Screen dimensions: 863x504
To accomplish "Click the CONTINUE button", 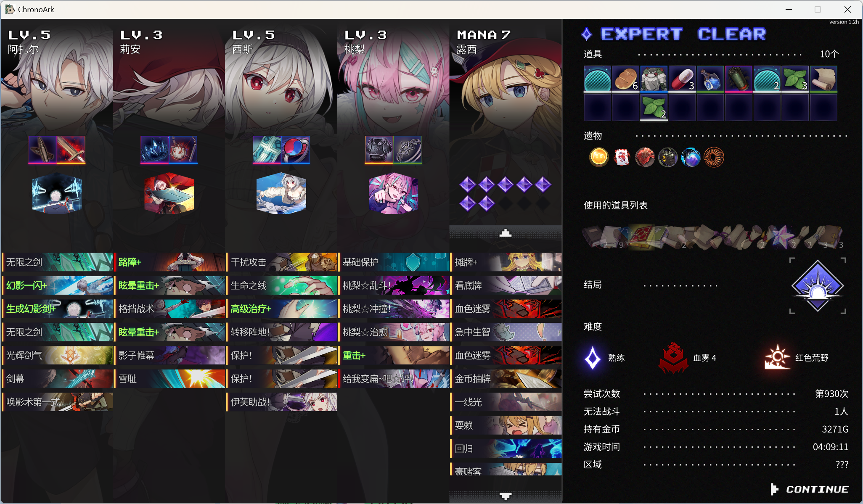I will (810, 489).
